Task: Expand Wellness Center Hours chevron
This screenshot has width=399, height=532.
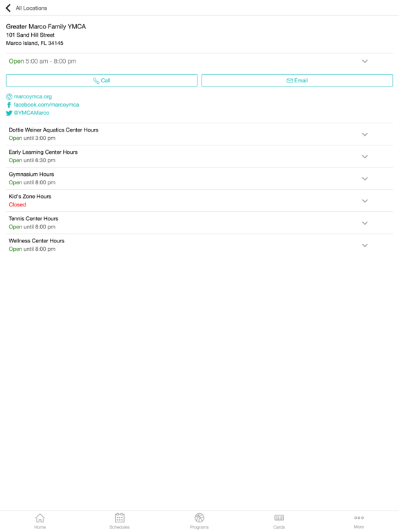Action: coord(365,245)
